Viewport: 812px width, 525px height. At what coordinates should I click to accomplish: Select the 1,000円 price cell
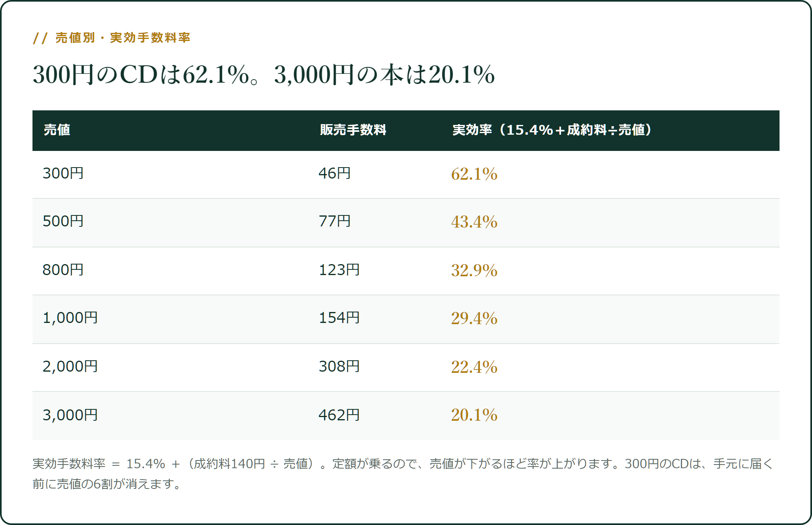click(x=70, y=318)
